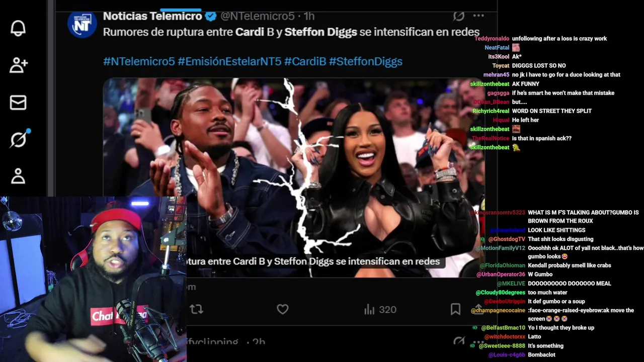Click chat username Richyrich4real
The height and width of the screenshot is (362, 644).
click(491, 111)
